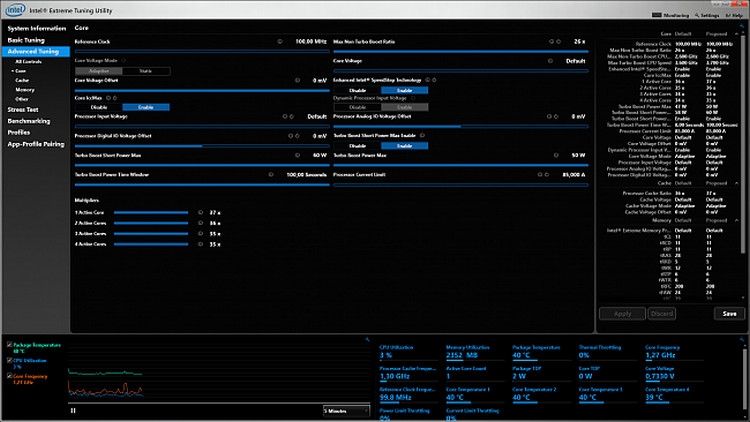Screen dimensions: 750x422
Task: Click the Apply button
Action: pyautogui.click(x=622, y=314)
